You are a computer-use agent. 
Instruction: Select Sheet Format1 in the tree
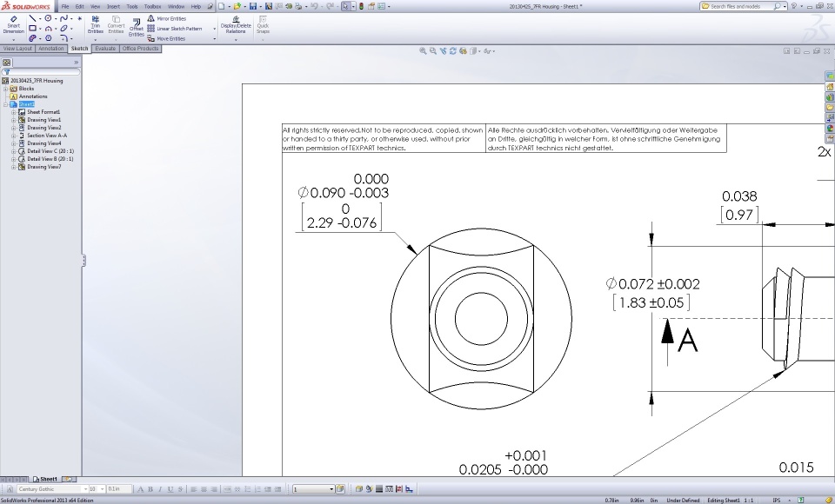tap(43, 112)
